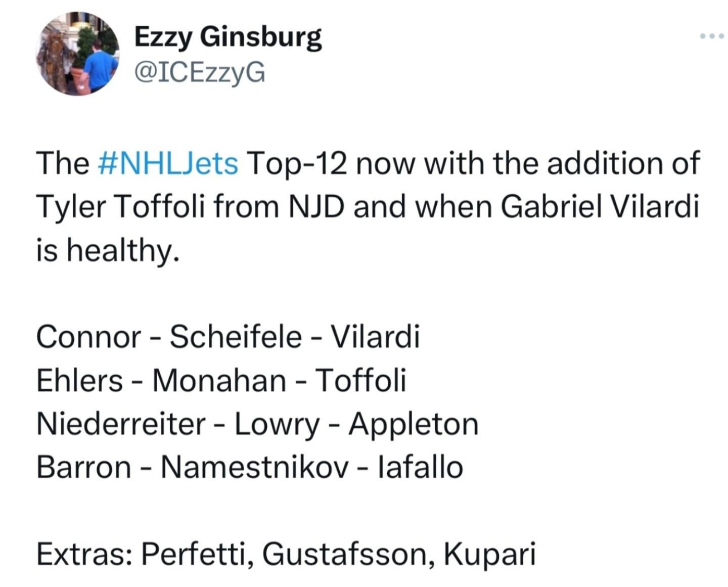Click Connor in the first line
The width and height of the screenshot is (728, 587).
pos(88,337)
